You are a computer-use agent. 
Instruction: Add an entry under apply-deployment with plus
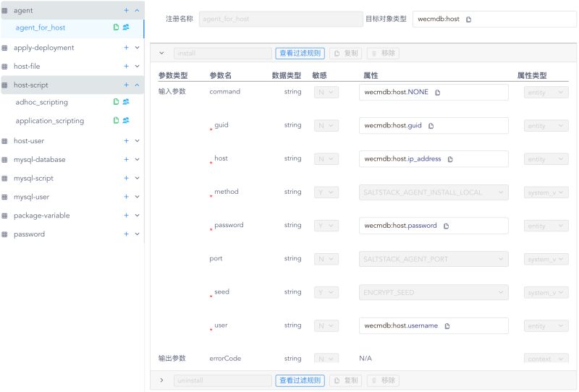[126, 48]
